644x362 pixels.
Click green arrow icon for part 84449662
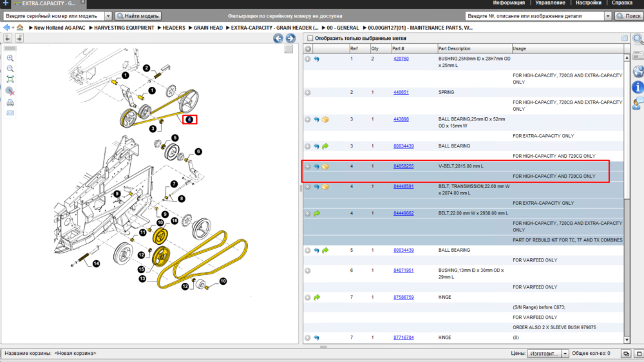[317, 214]
